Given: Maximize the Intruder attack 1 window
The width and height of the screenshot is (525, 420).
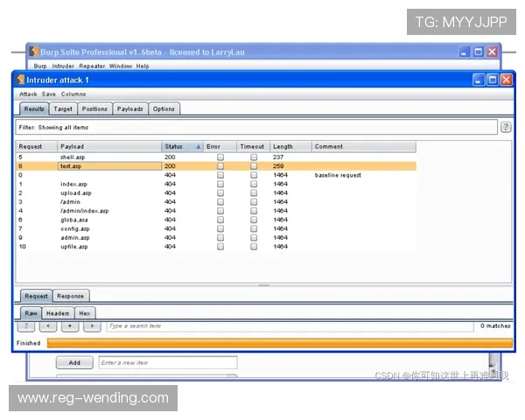Looking at the screenshot, I should pyautogui.click(x=493, y=80).
